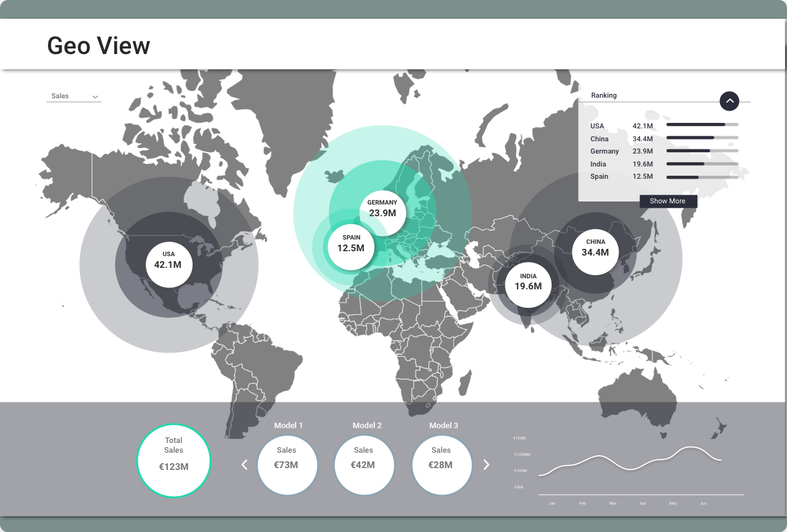Image resolution: width=787 pixels, height=532 pixels.
Task: Click the China progress bar in Ranking
Action: click(x=702, y=138)
